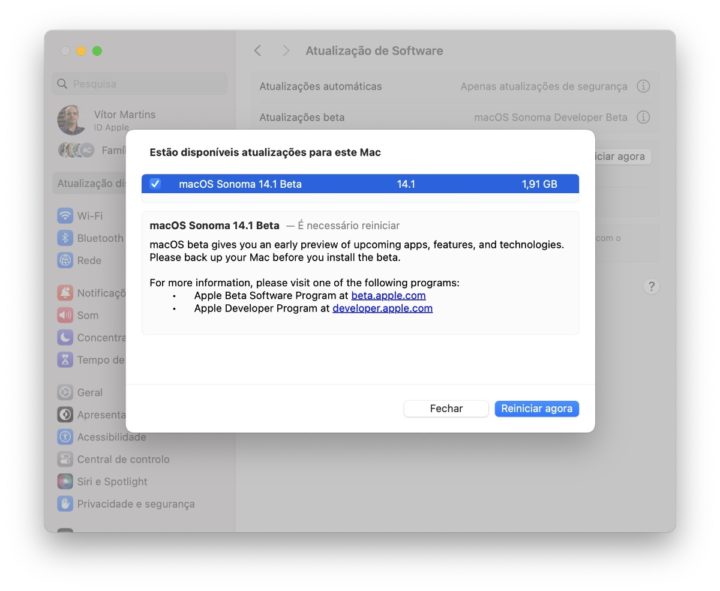720x591 pixels.
Task: Open Vítor Martins profile picture
Action: click(x=71, y=120)
